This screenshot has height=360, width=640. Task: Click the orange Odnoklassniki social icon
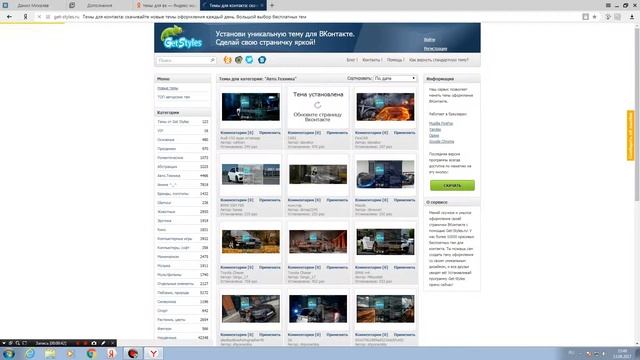click(x=228, y=60)
